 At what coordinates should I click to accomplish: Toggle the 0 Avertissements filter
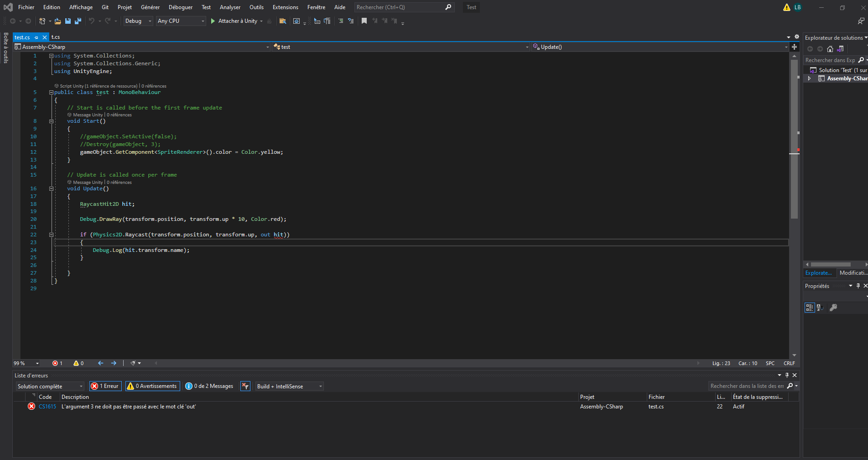(x=153, y=386)
